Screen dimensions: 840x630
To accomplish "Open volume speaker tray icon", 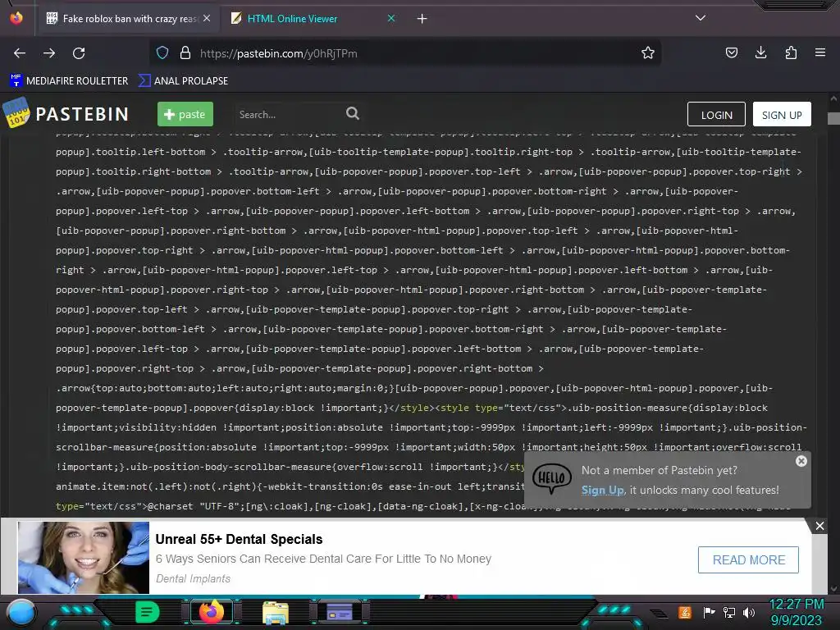I will (749, 612).
